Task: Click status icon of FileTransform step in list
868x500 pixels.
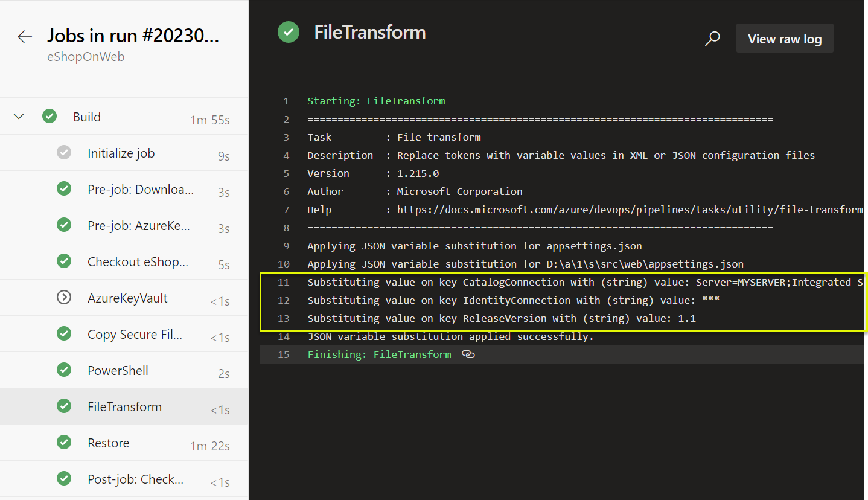Action: pyautogui.click(x=64, y=406)
